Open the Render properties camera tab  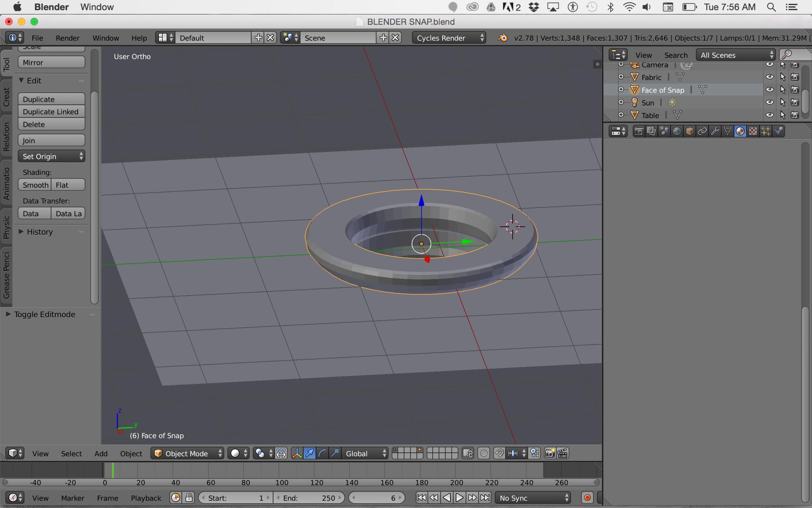tap(639, 131)
